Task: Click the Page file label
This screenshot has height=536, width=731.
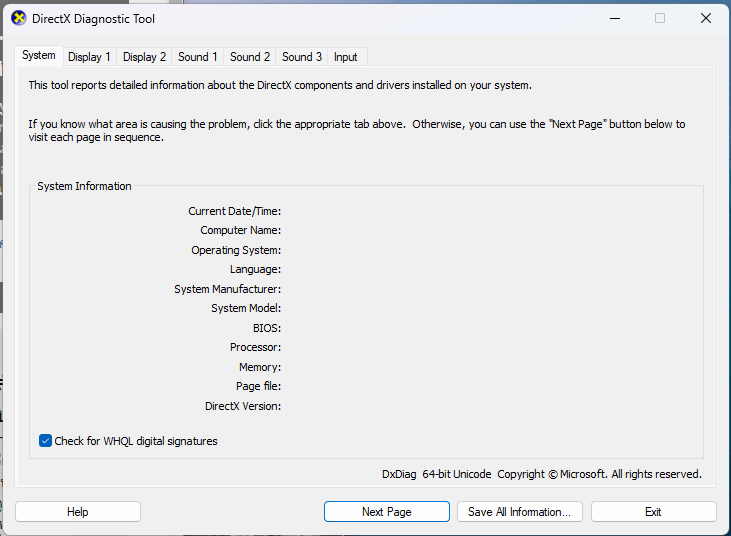Action: (258, 386)
